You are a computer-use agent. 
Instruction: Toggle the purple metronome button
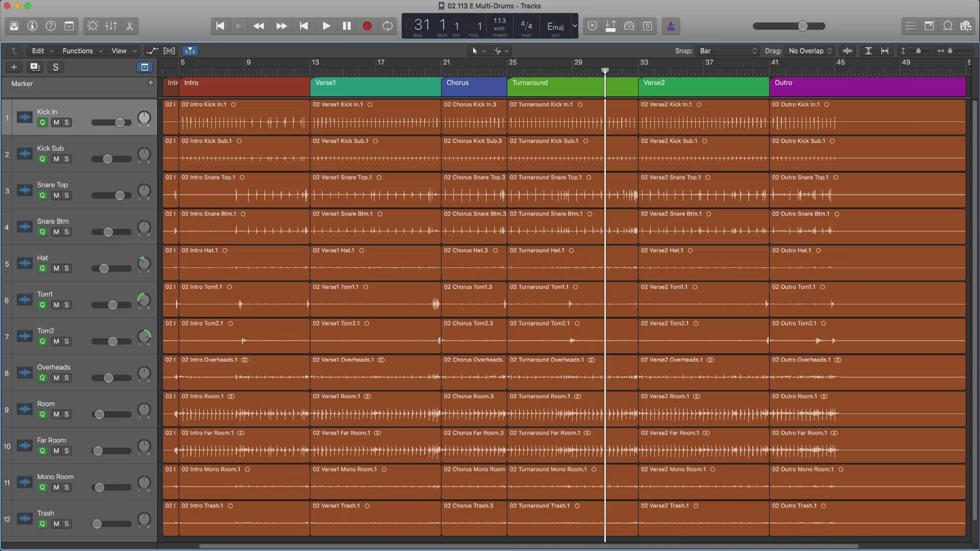(x=671, y=26)
